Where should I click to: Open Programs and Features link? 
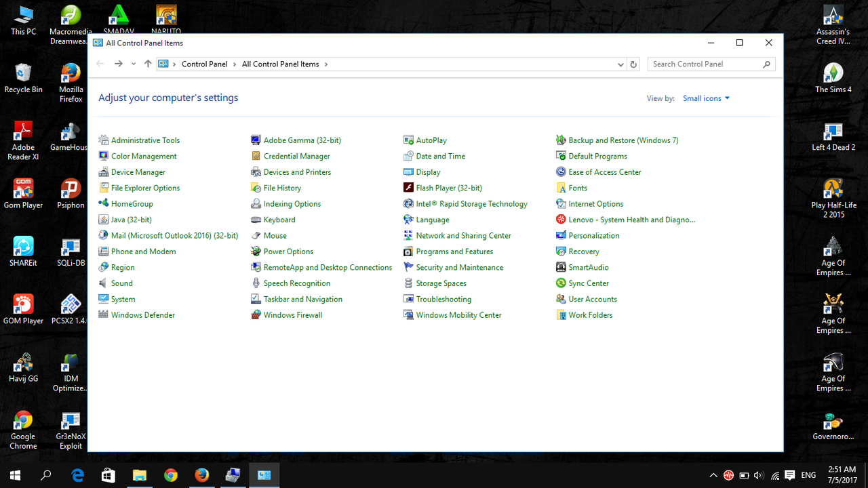click(454, 251)
